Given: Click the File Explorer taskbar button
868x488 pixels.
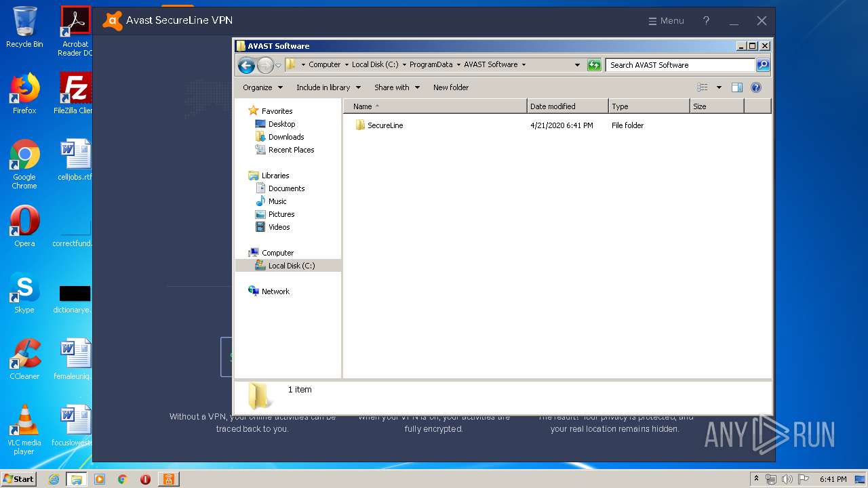Looking at the screenshot, I should pyautogui.click(x=77, y=479).
